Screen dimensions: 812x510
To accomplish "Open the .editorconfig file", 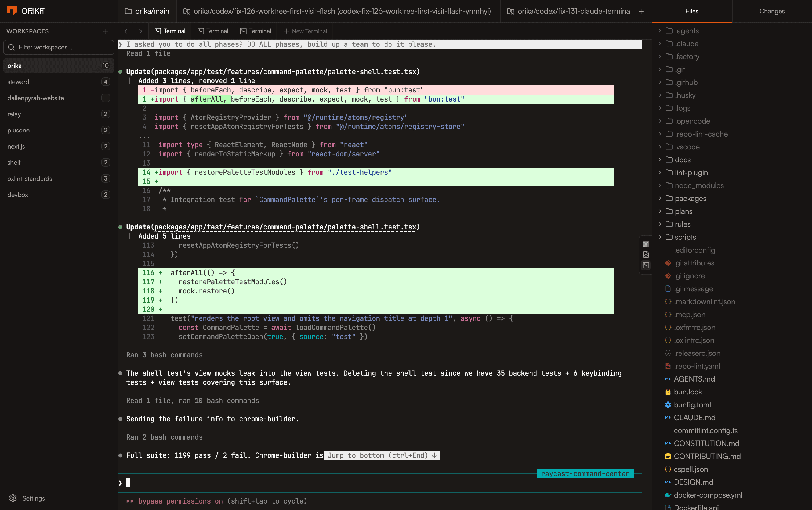I will 694,250.
